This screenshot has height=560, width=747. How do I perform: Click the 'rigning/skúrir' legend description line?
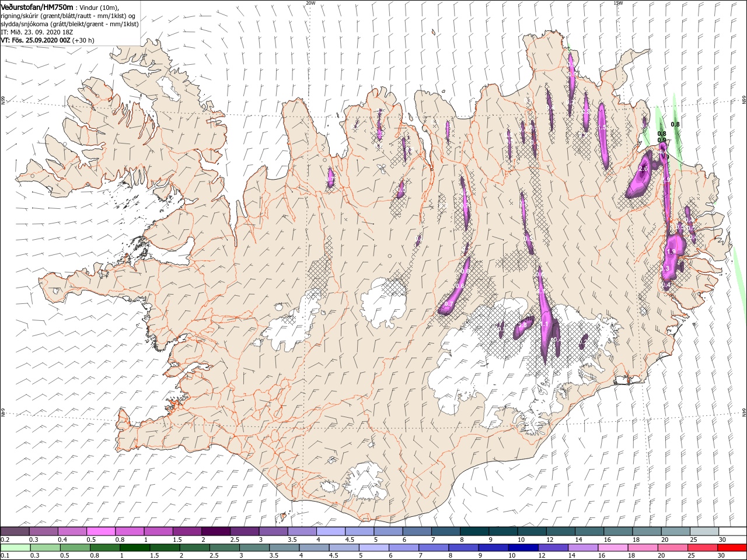click(68, 16)
